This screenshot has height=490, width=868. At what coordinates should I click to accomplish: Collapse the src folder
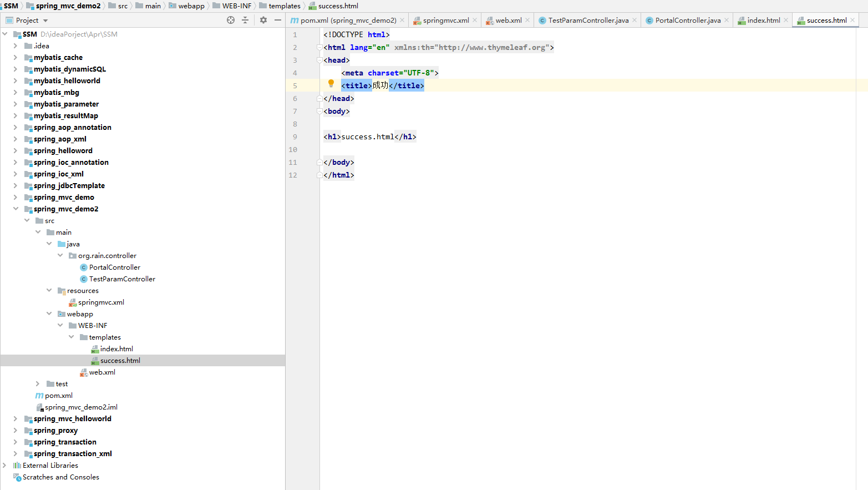click(27, 220)
